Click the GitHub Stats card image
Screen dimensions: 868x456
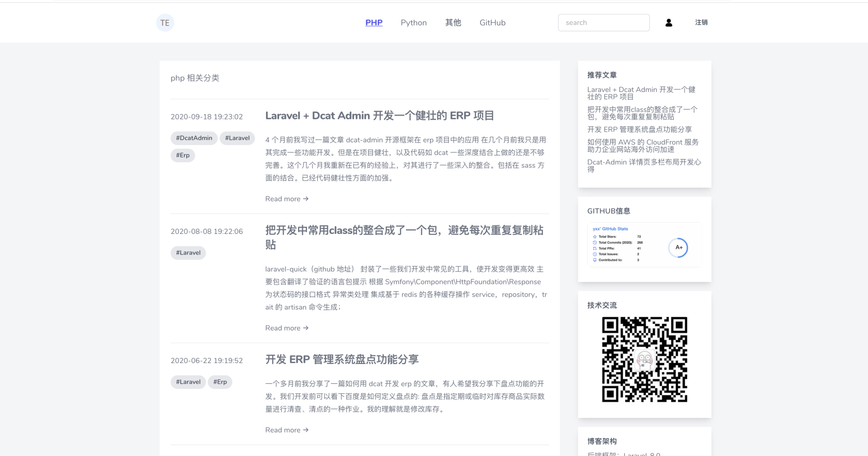pos(643,245)
